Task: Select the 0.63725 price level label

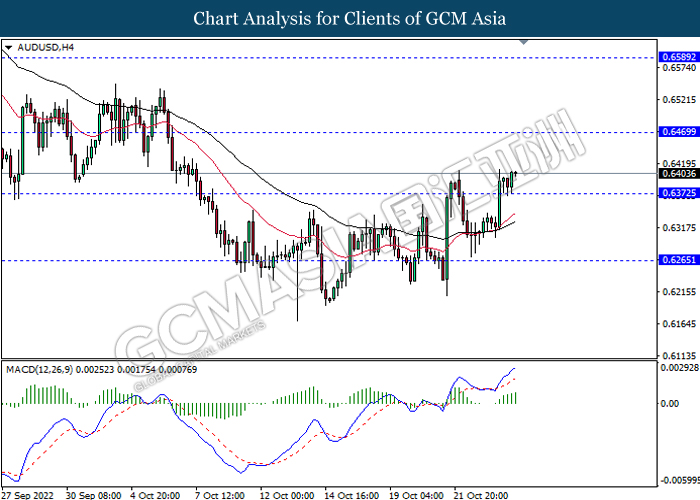Action: coord(679,193)
